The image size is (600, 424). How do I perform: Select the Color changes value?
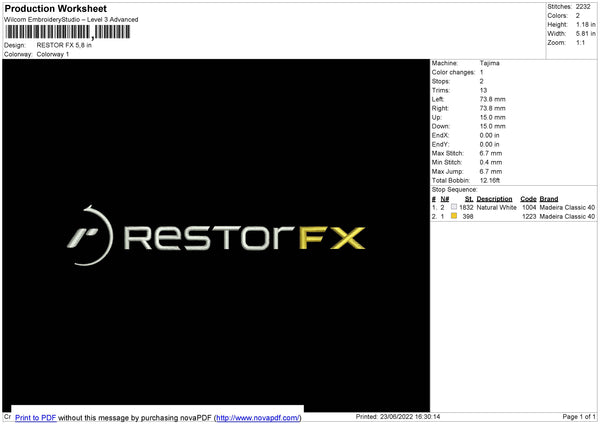(481, 72)
